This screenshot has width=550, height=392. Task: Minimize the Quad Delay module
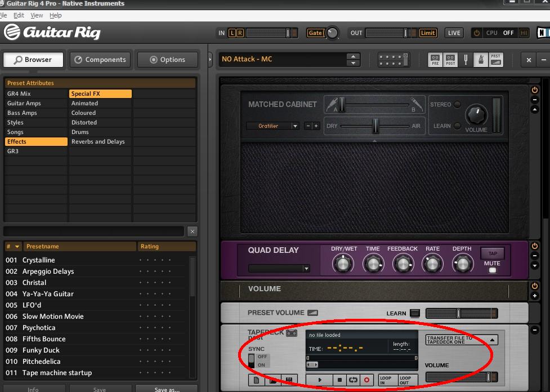point(535,256)
